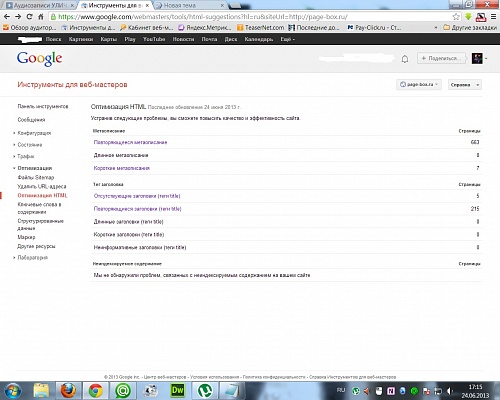Expand Ещё menu in Google bar
Viewport: 500px width, 400px height.
(287, 39)
